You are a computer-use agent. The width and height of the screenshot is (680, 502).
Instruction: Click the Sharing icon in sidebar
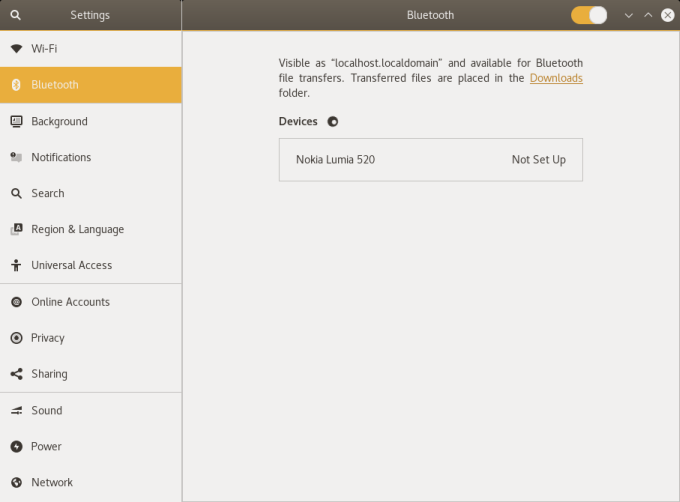pyautogui.click(x=16, y=374)
